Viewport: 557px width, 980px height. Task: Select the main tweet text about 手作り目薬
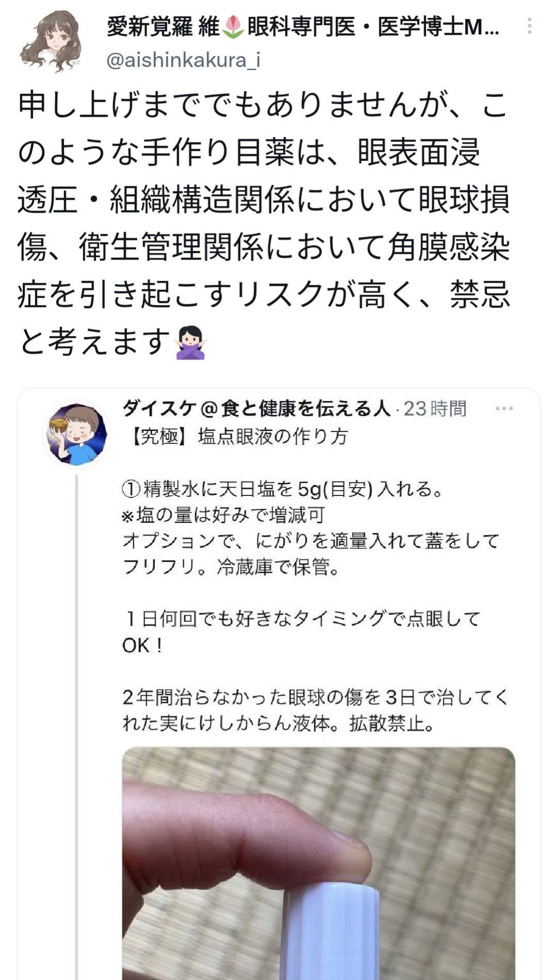click(x=264, y=223)
